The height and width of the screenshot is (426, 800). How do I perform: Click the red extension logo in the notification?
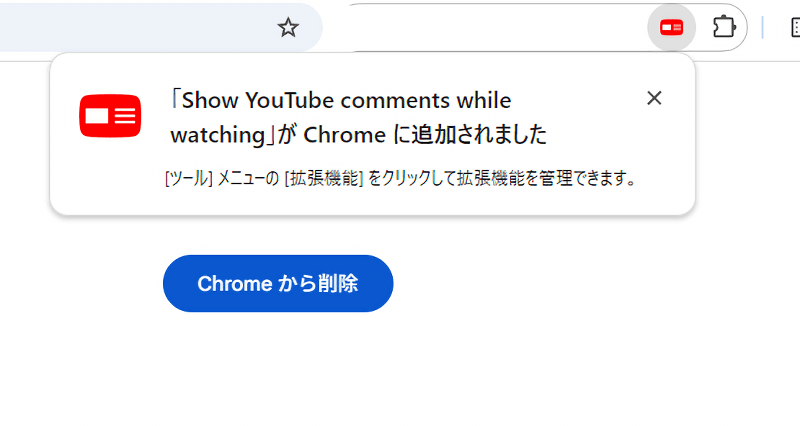click(x=110, y=116)
